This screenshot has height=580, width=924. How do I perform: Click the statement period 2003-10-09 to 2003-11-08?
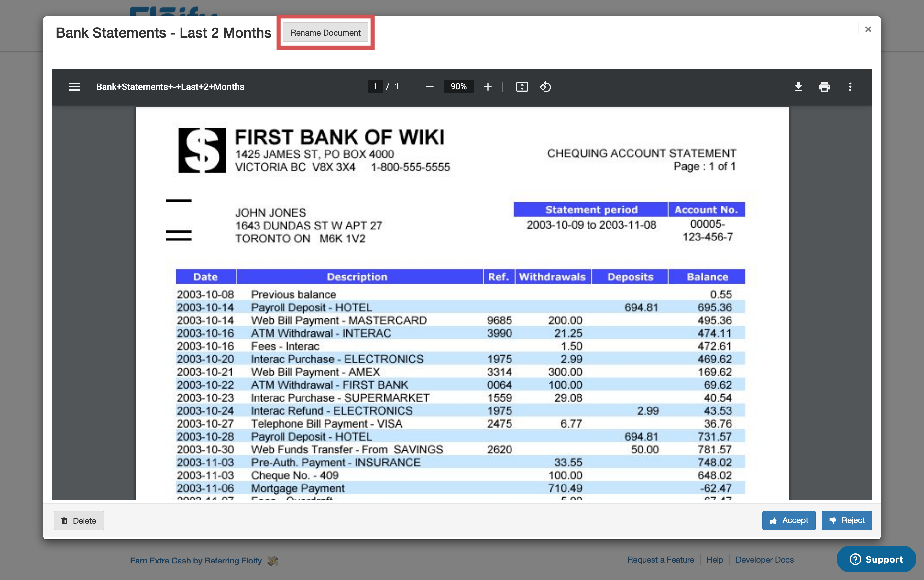[591, 225]
